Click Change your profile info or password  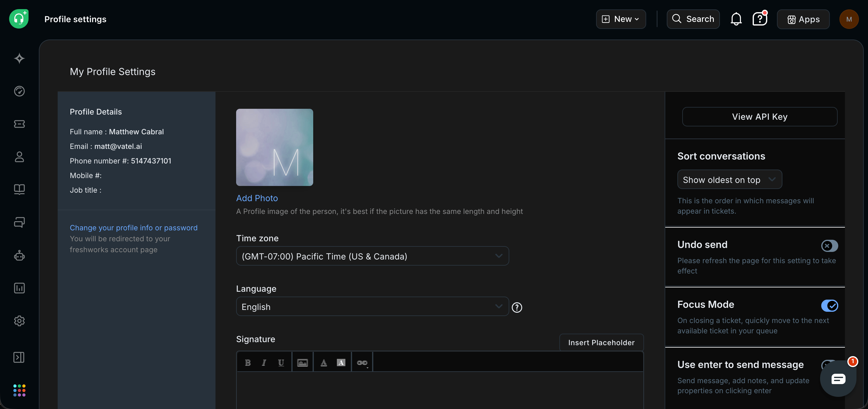coord(134,228)
